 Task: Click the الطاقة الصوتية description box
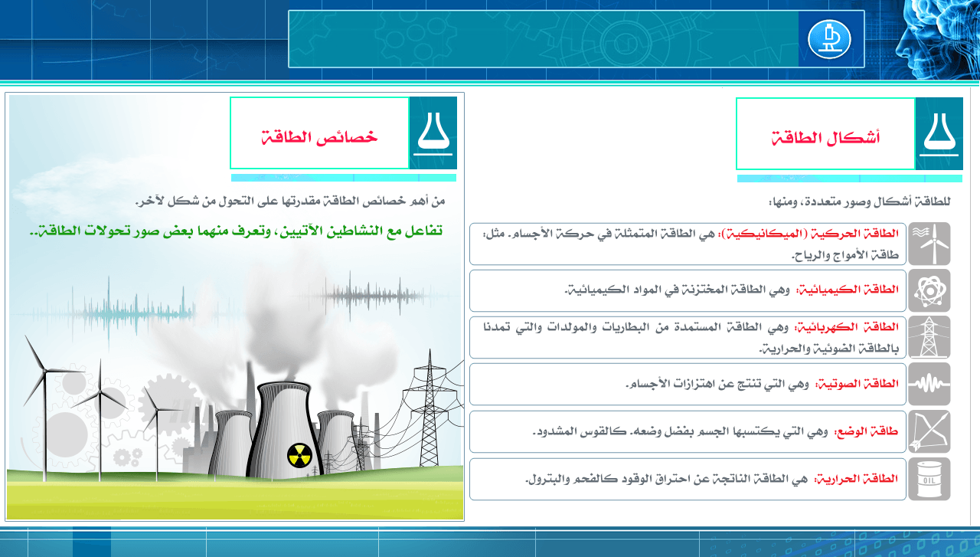[x=687, y=384]
